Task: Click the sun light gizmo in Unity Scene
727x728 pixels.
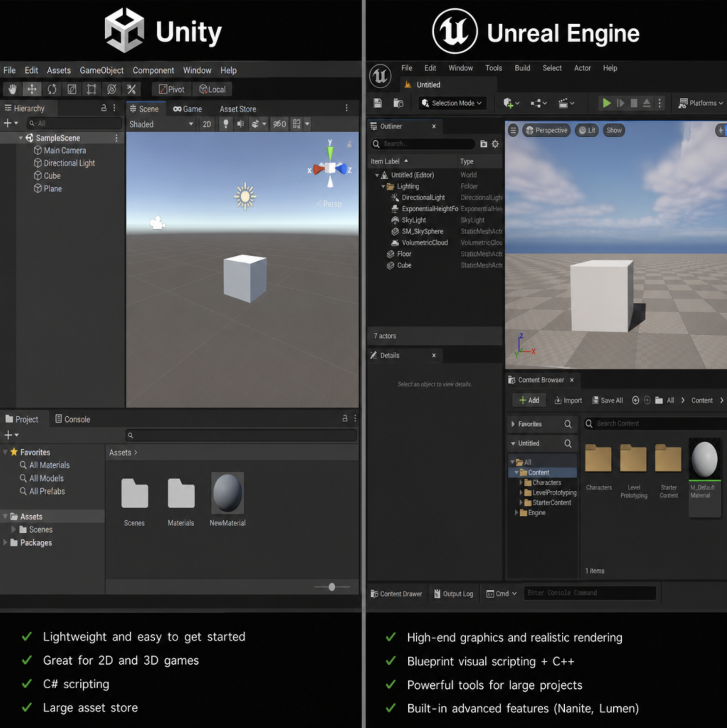Action: 245,197
